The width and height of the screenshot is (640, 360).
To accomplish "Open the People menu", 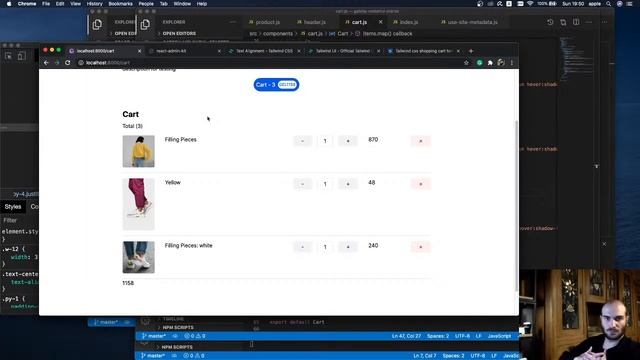I will (x=146, y=4).
